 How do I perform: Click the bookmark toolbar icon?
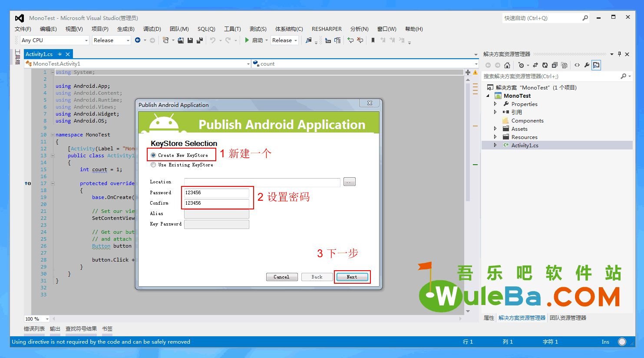pos(373,40)
